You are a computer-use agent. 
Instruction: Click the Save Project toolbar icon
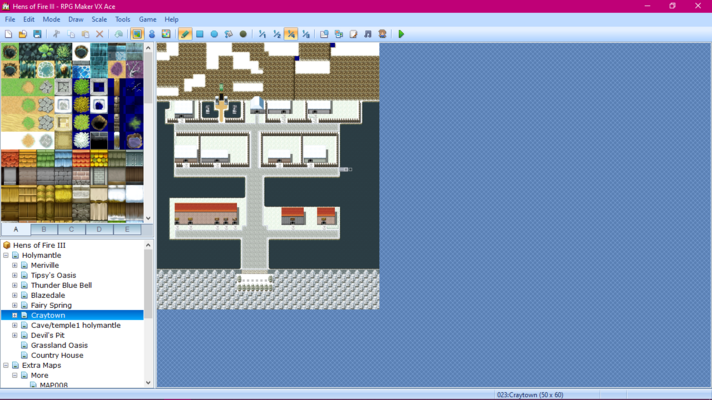coord(37,34)
